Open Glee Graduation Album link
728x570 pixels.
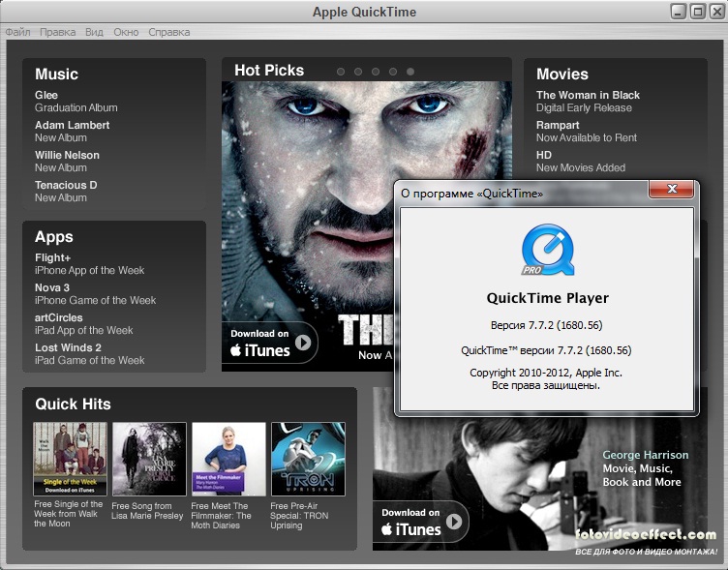76,102
